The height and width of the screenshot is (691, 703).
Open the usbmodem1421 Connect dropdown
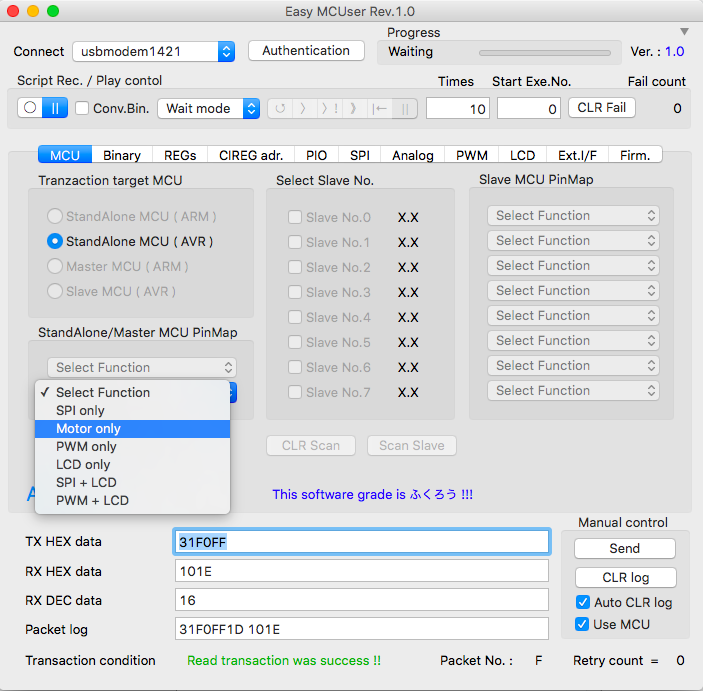tap(154, 52)
